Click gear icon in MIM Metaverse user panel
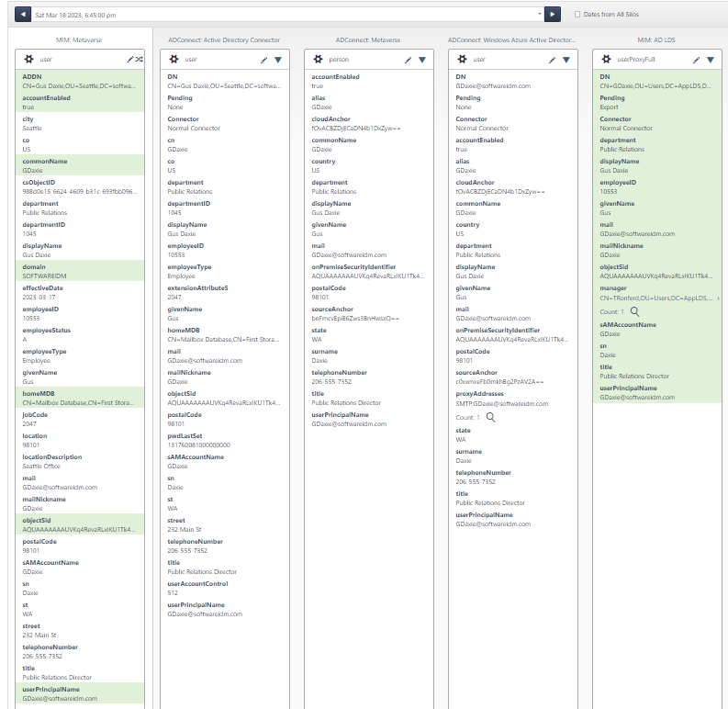 28,59
